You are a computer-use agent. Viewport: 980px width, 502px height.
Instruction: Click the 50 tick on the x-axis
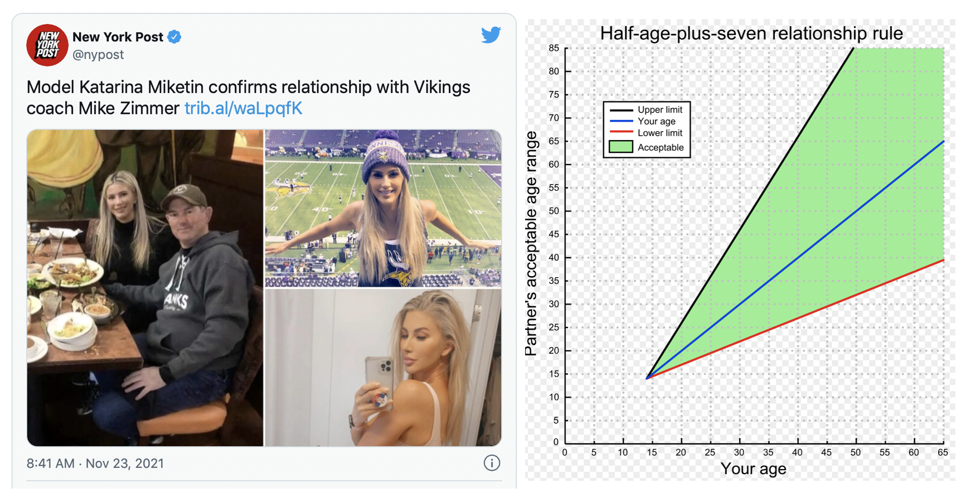click(855, 452)
